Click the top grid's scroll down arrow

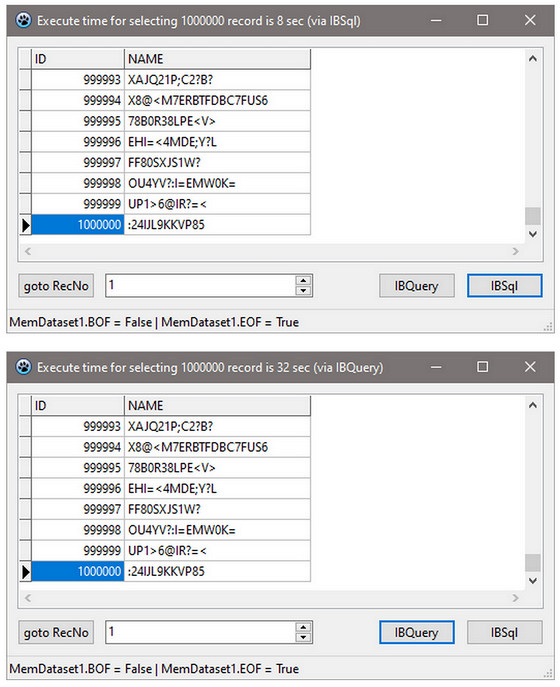click(x=532, y=234)
